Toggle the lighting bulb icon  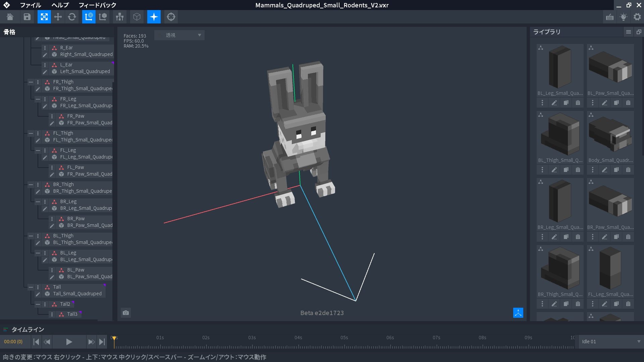pyautogui.click(x=623, y=17)
